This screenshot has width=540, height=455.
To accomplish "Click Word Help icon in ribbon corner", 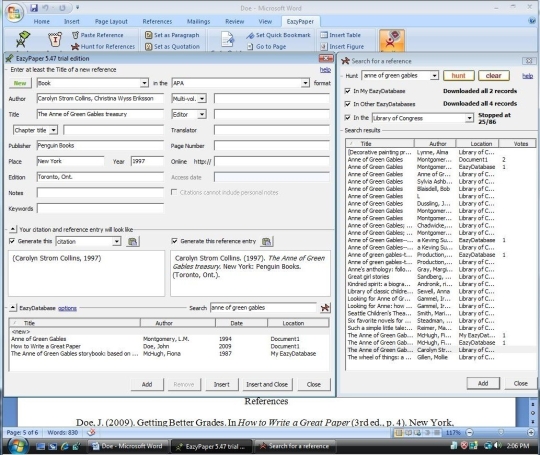I will pos(532,21).
